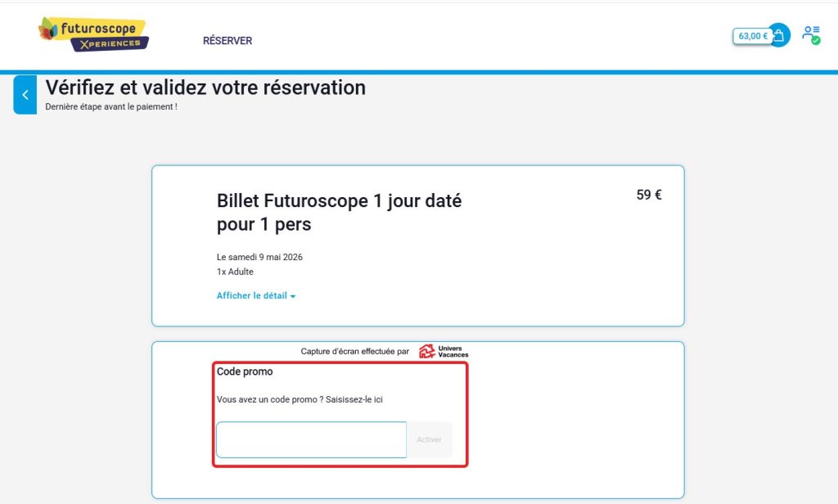Click the 1x Adulte line

[x=235, y=272]
